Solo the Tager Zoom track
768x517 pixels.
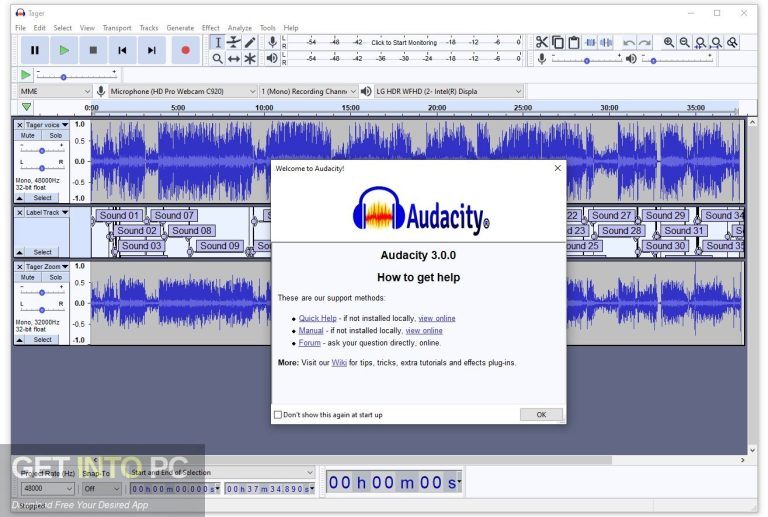click(55, 277)
